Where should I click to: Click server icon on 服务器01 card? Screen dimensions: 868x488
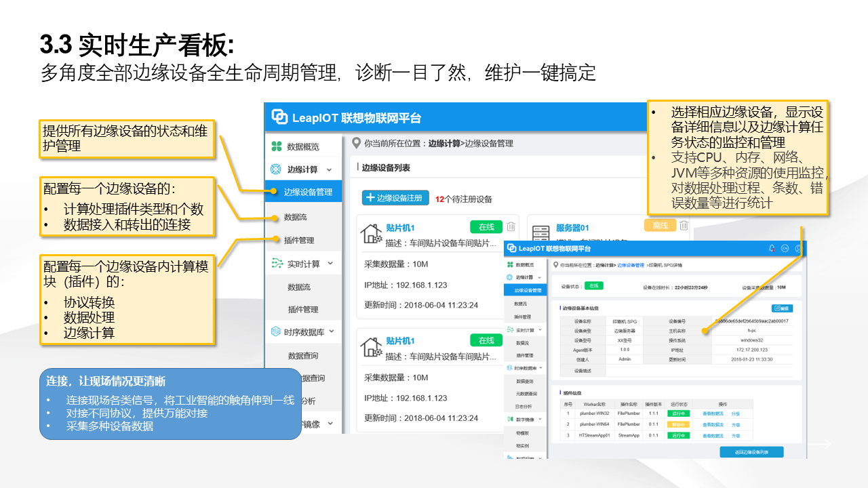(x=540, y=234)
